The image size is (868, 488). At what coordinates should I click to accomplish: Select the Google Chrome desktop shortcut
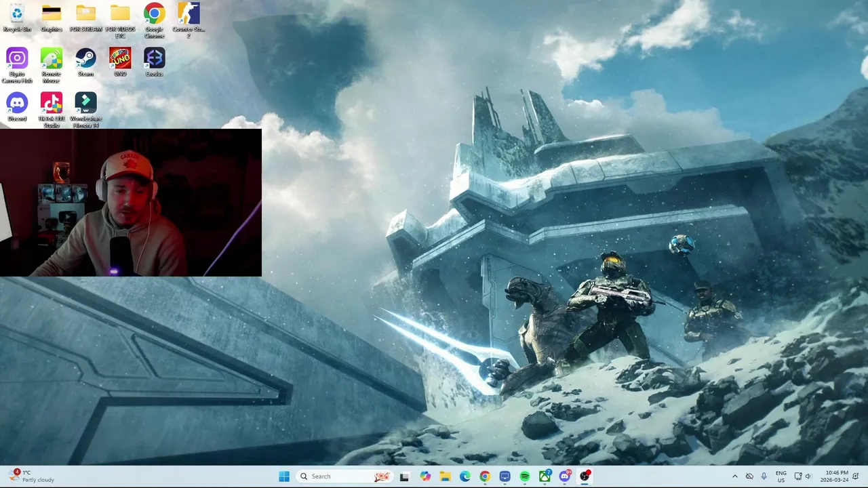[154, 20]
